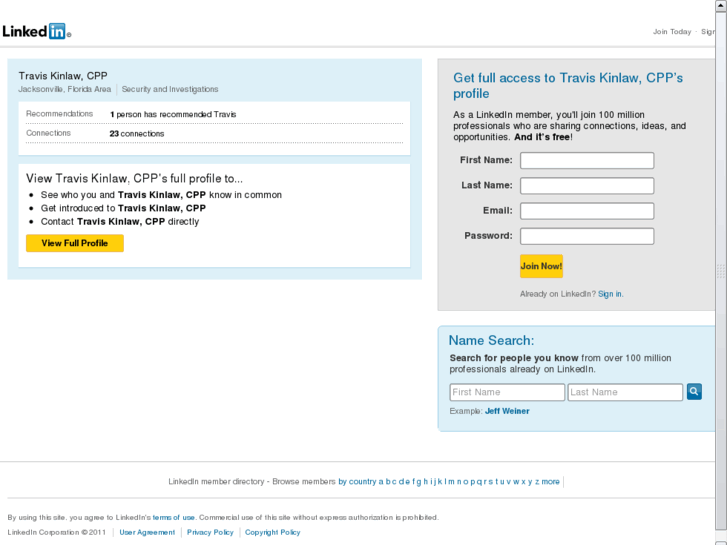This screenshot has height=545, width=727.
Task: Open the User Agreement link
Action: 147,532
